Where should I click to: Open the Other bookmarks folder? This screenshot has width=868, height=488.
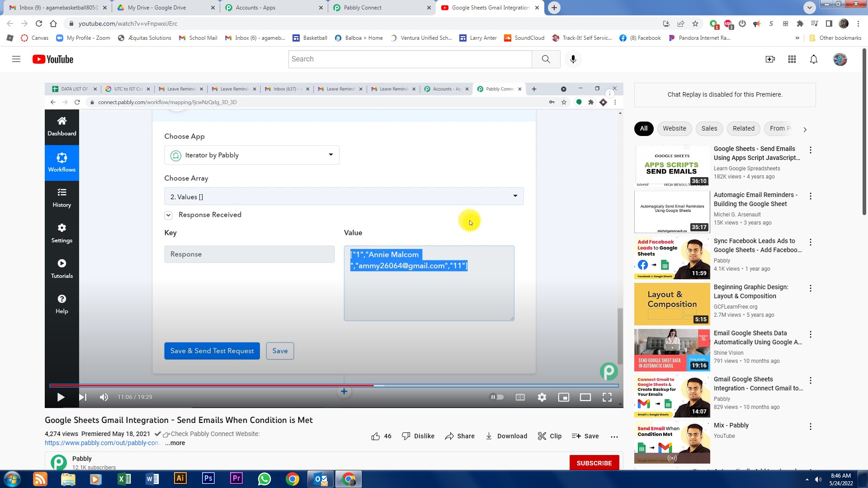coord(835,38)
